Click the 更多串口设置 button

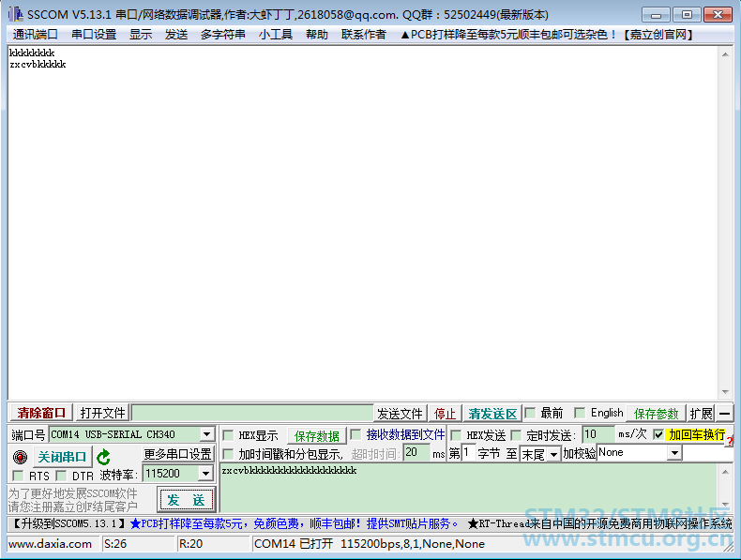(x=177, y=454)
